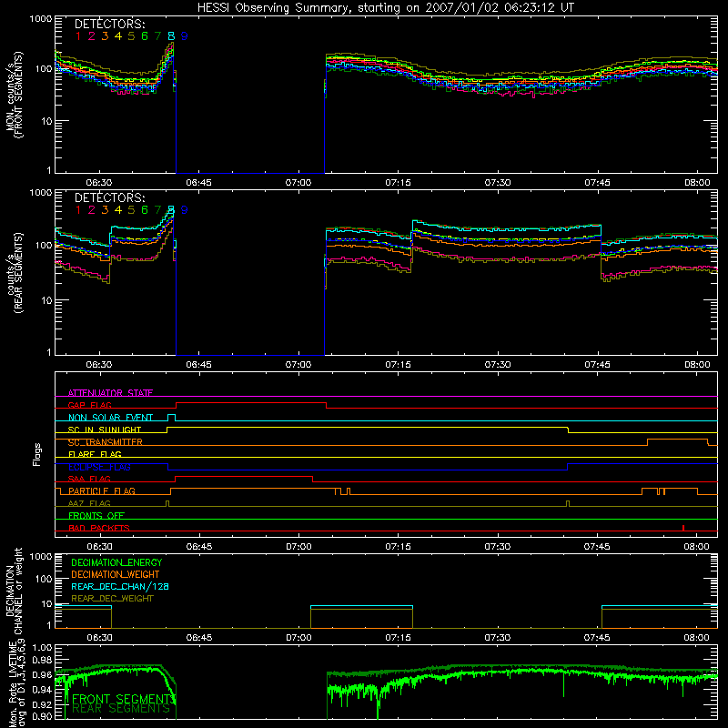728x728 pixels.
Task: Select olive detector 5 in rear segments legend
Action: (x=131, y=210)
